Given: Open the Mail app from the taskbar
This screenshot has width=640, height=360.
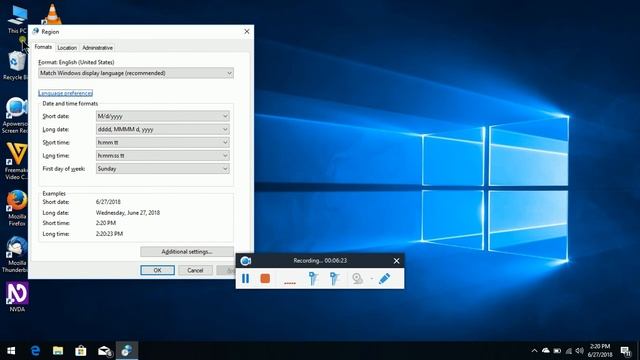Looking at the screenshot, I should coord(104,351).
